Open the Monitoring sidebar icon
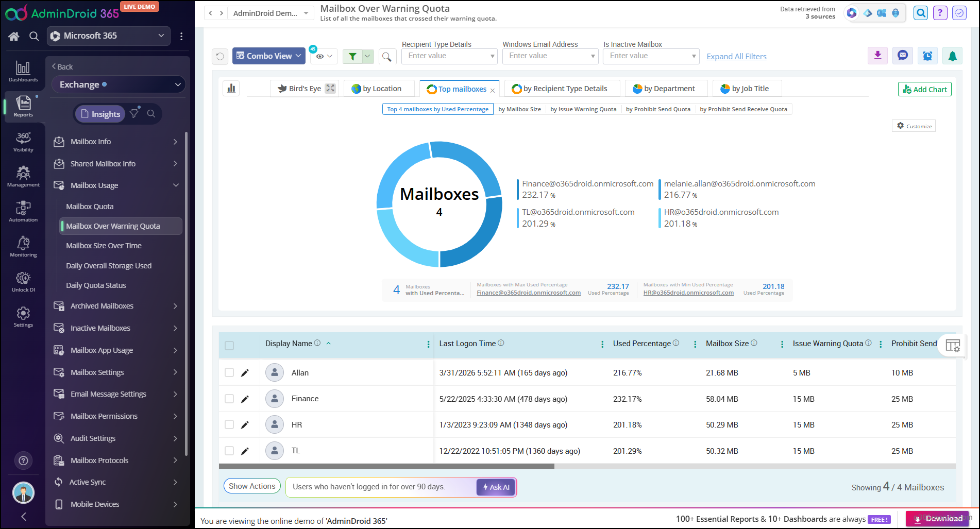Image resolution: width=980 pixels, height=529 pixels. [x=23, y=247]
